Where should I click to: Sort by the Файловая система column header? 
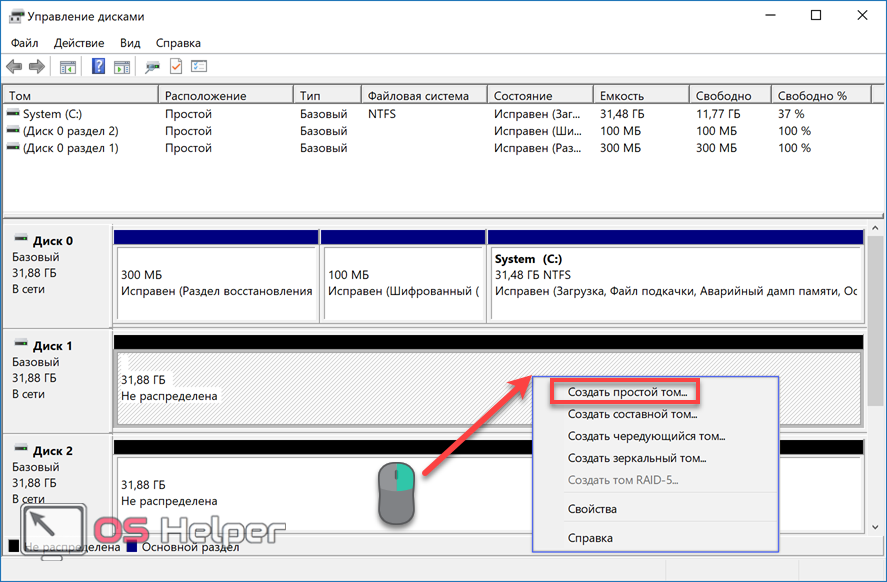[x=418, y=96]
